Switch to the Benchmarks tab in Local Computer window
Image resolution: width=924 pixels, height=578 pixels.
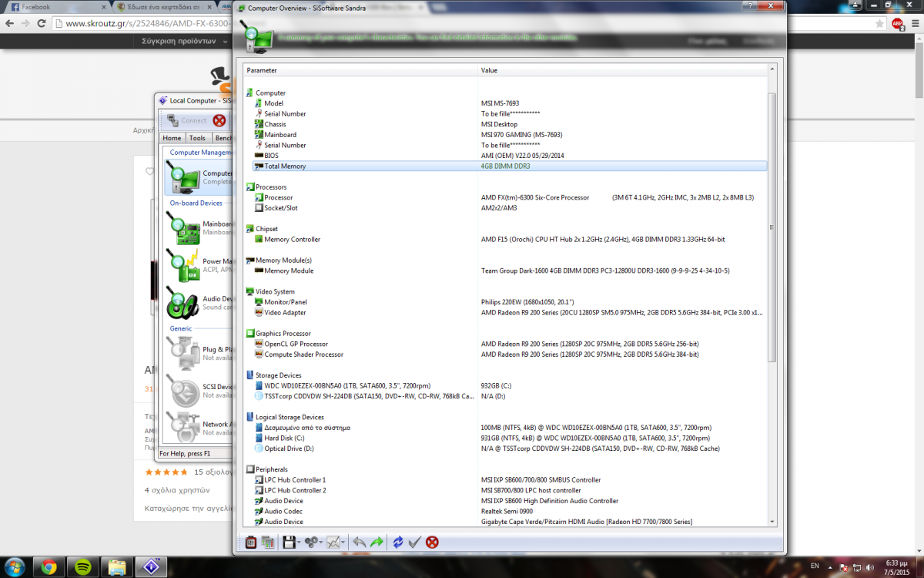tap(223, 138)
